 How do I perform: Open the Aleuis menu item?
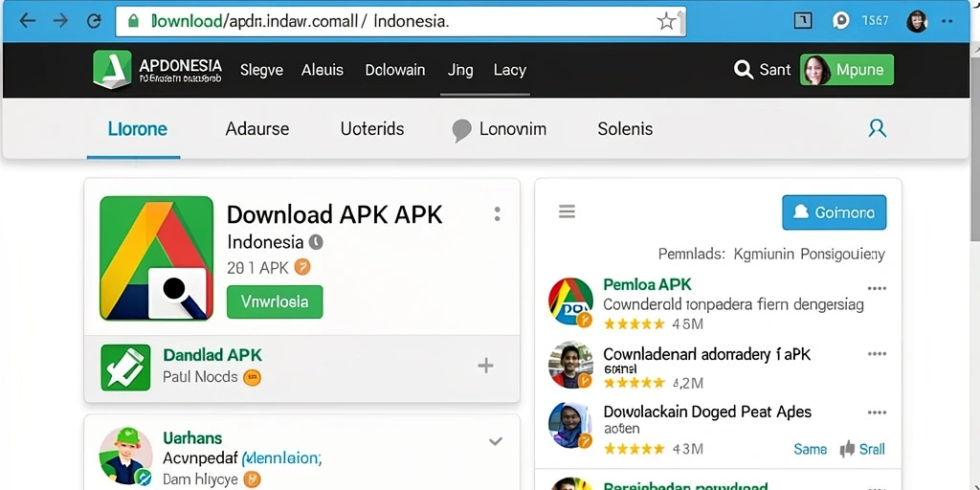point(323,70)
